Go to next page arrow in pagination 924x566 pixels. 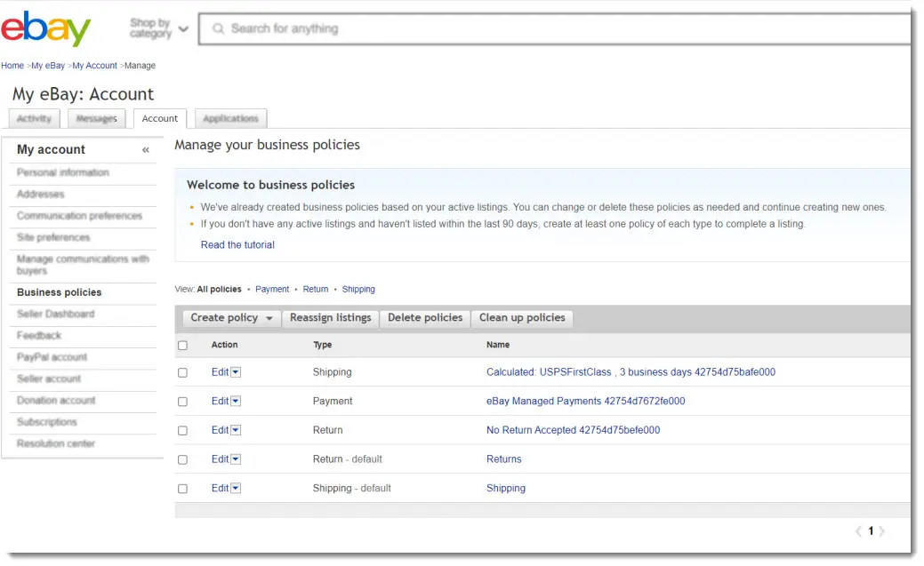(x=881, y=530)
